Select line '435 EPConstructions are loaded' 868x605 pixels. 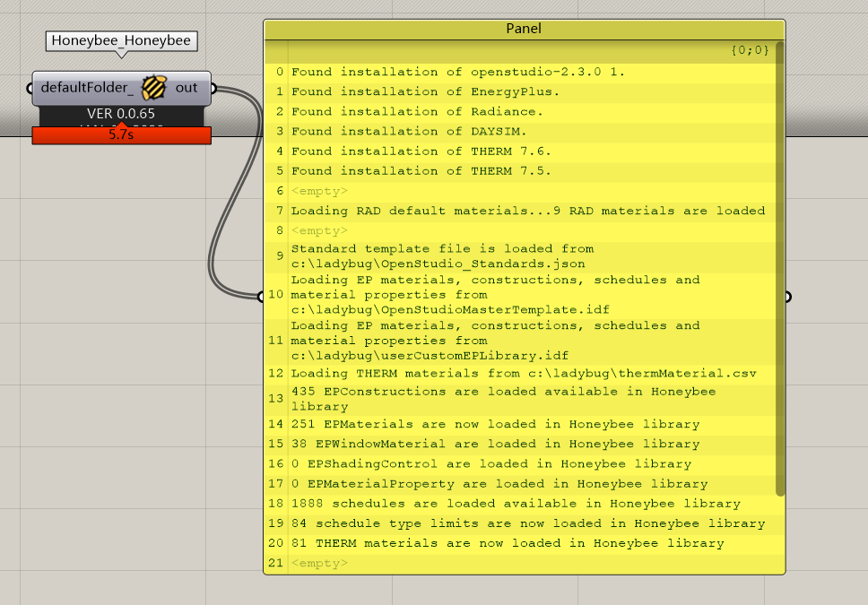pyautogui.click(x=503, y=399)
